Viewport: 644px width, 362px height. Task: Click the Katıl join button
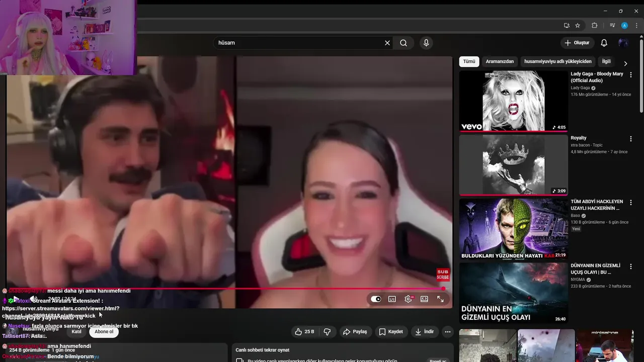click(76, 332)
